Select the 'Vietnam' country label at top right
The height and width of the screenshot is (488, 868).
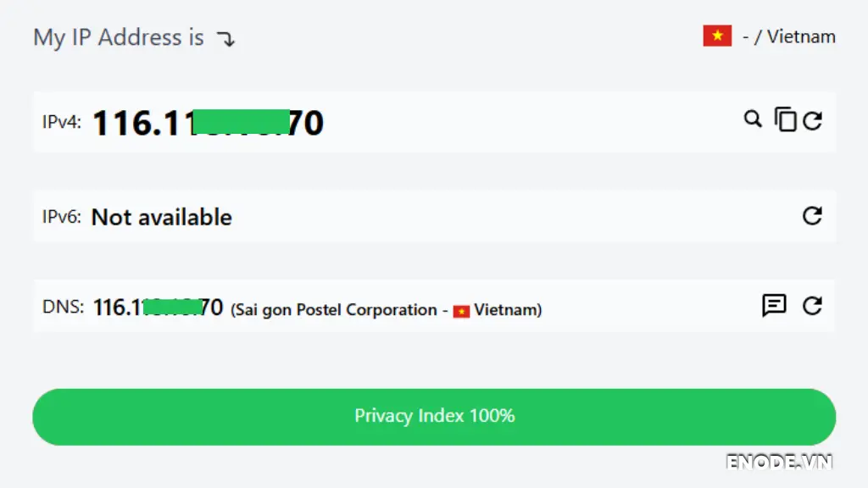pos(801,36)
